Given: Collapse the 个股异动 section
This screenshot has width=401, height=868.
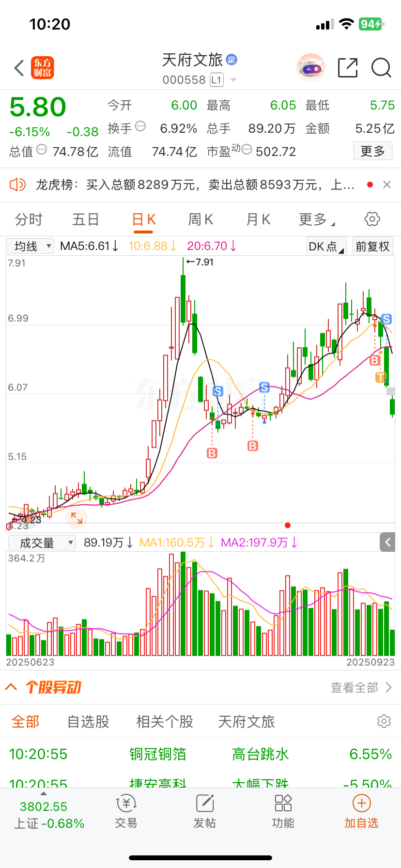Looking at the screenshot, I should [11, 687].
